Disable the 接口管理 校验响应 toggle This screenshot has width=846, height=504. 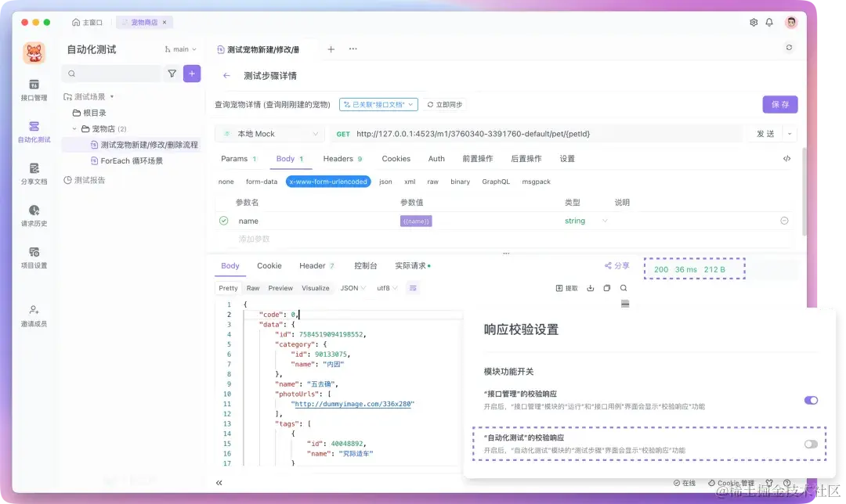[x=811, y=400]
